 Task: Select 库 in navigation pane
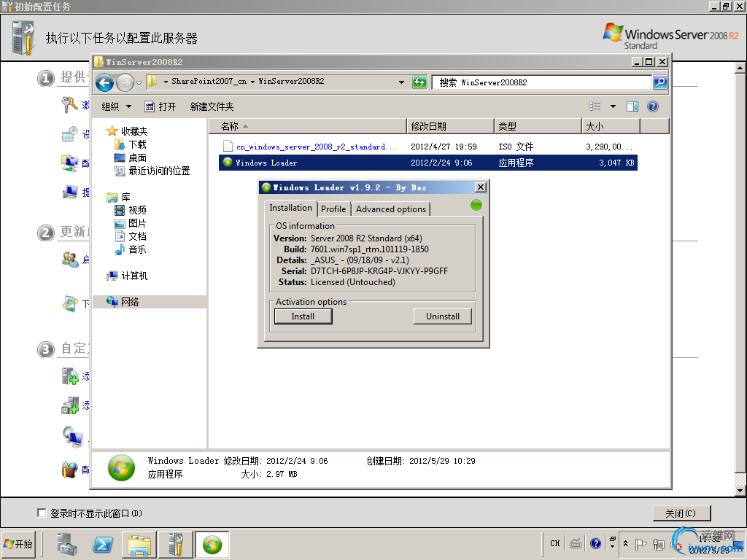[119, 197]
